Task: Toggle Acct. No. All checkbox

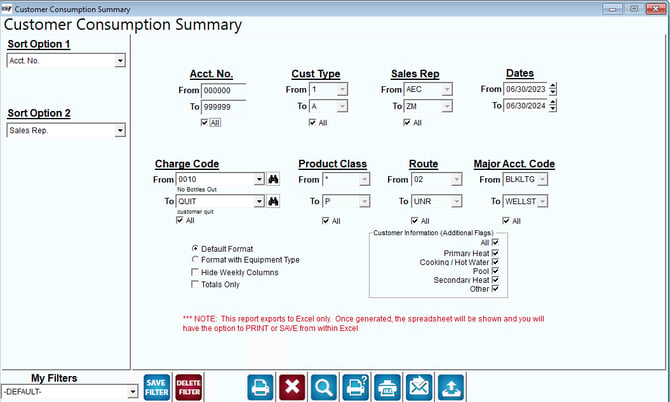Action: [x=204, y=123]
